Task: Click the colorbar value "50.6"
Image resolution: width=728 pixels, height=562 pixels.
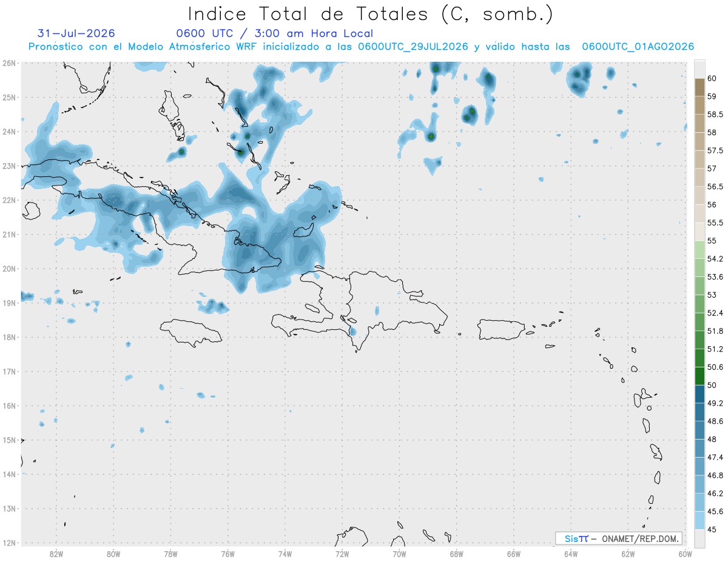Action: tap(715, 367)
